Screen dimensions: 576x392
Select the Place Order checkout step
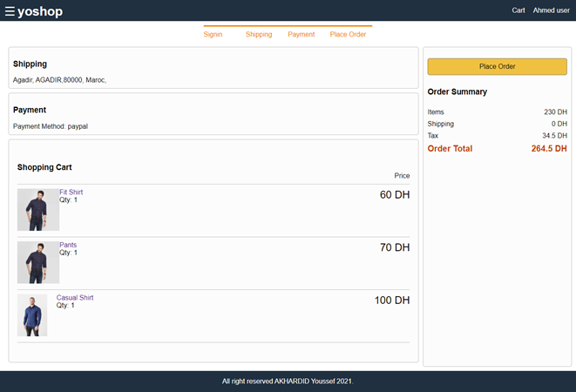[348, 34]
